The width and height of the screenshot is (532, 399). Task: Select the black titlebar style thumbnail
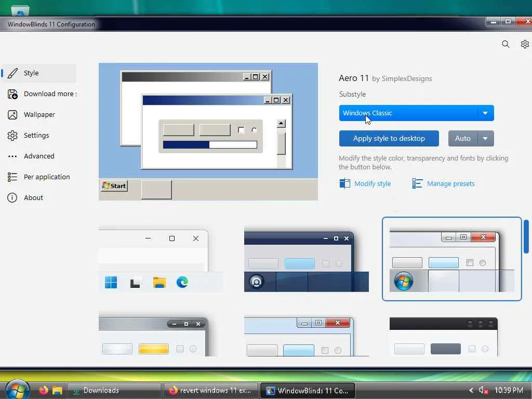coord(444,336)
